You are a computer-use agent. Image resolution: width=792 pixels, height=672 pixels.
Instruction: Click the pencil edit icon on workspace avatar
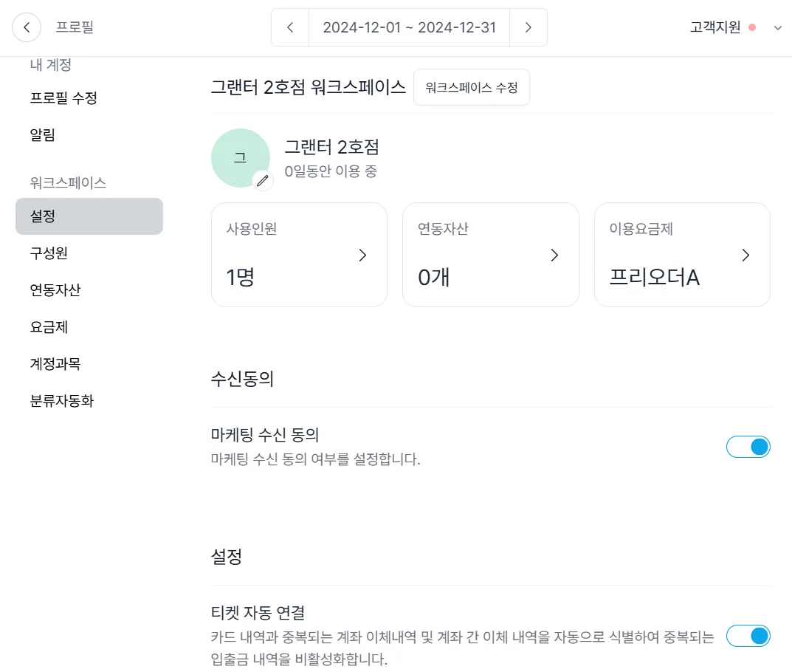pyautogui.click(x=263, y=180)
